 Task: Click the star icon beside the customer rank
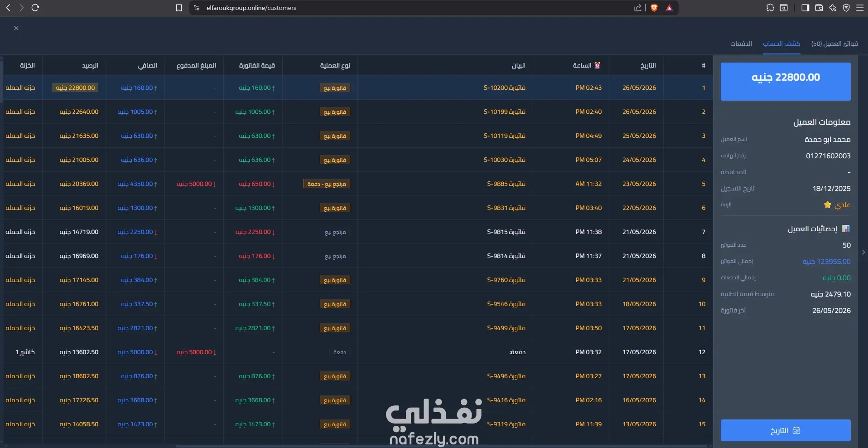point(828,205)
